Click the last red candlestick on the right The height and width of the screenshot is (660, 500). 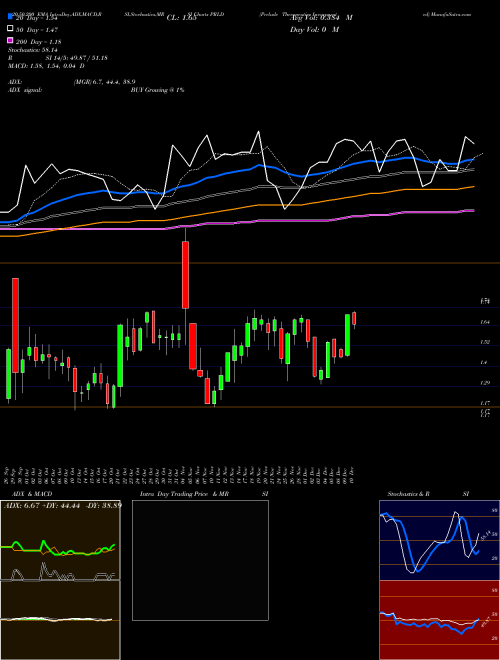coord(354,318)
